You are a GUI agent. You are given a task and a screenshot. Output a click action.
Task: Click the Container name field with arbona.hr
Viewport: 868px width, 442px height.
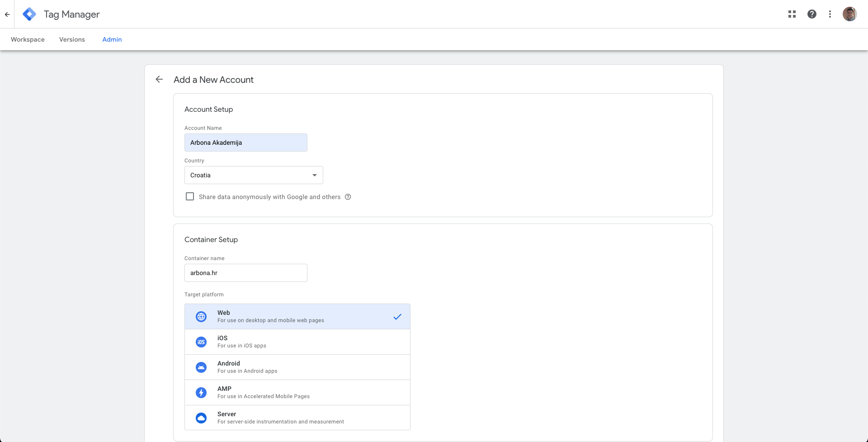click(245, 273)
